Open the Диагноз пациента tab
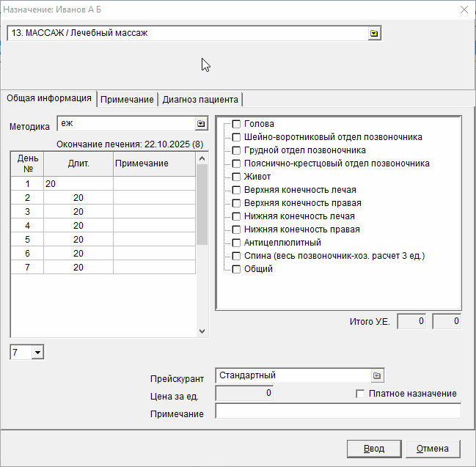Viewport: 476px width, 467px height. [x=199, y=100]
